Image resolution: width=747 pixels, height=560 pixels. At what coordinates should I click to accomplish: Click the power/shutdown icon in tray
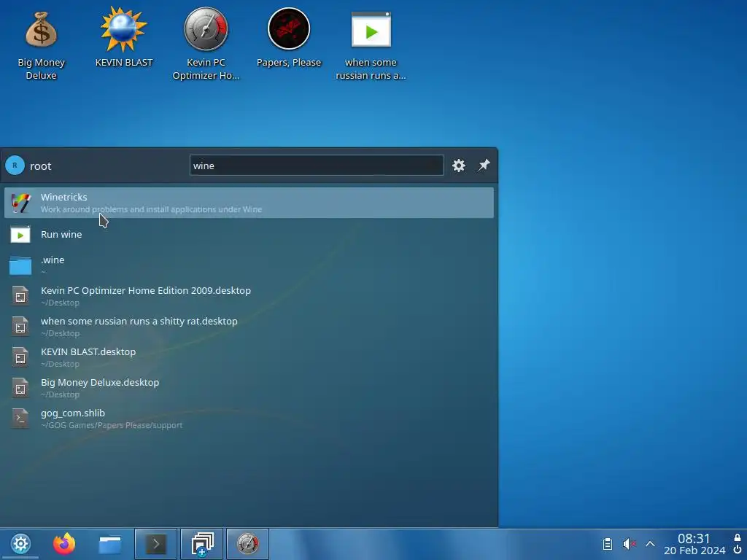click(x=738, y=550)
